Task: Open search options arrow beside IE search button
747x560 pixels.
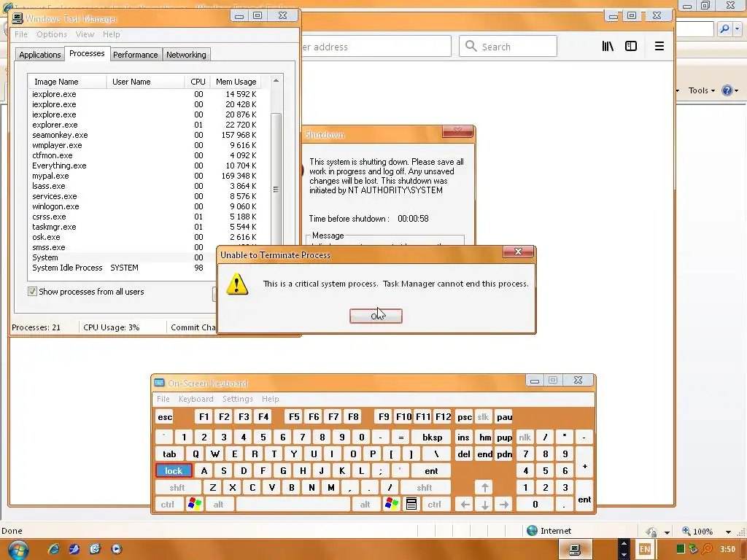Action: coord(738,29)
